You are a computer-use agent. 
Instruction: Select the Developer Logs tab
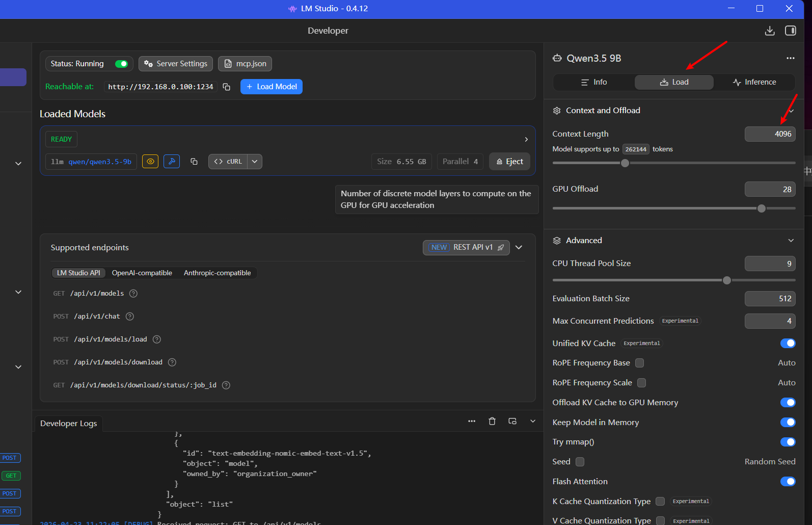pos(69,424)
